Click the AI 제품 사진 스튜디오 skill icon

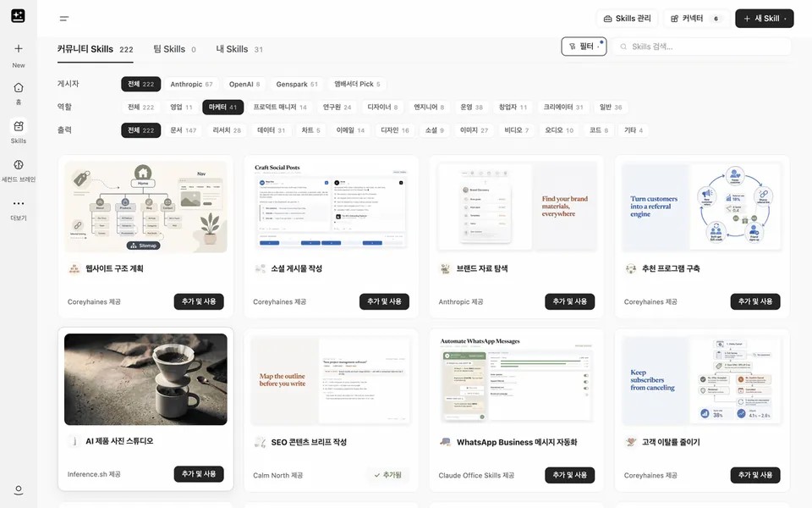(74, 441)
